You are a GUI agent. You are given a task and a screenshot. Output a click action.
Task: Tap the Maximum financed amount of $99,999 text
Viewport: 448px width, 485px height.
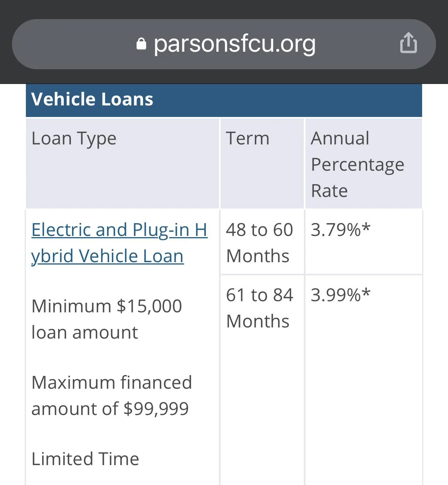point(112,395)
